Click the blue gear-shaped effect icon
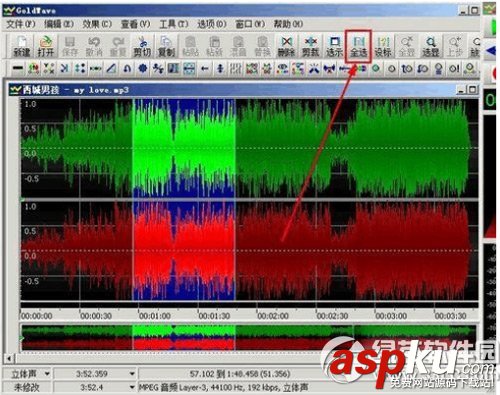The height and width of the screenshot is (395, 500). click(x=143, y=69)
